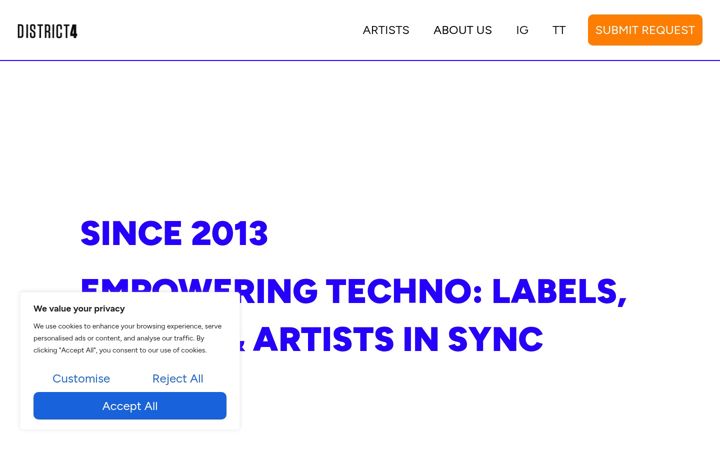Click the purple divider line under the header
The image size is (720, 450).
coord(360,60)
